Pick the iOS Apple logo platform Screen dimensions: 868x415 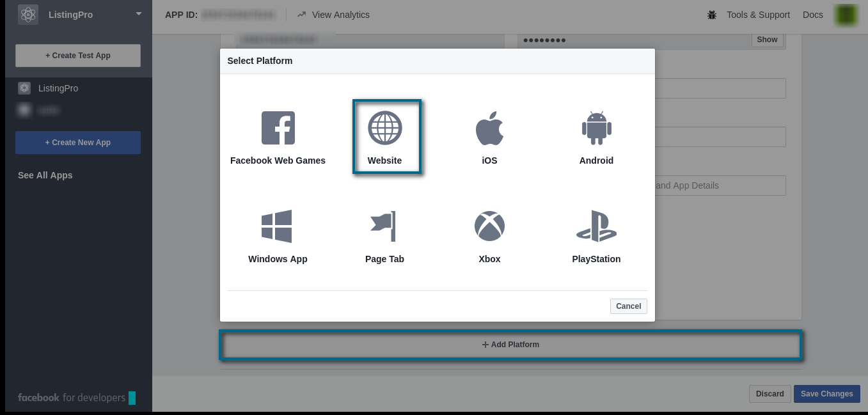click(489, 128)
